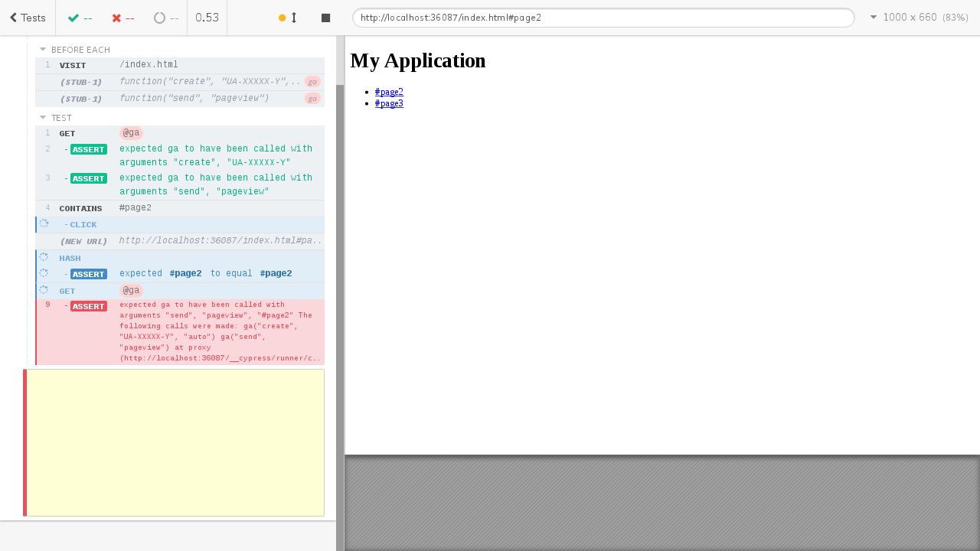Click the green passed-tests checkmark icon
The width and height of the screenshot is (980, 551).
pyautogui.click(x=73, y=18)
